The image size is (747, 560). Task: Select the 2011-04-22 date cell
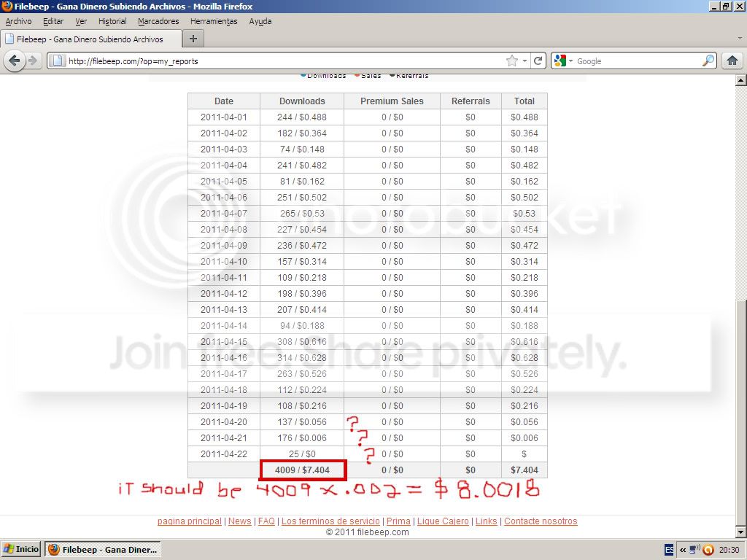(x=224, y=454)
